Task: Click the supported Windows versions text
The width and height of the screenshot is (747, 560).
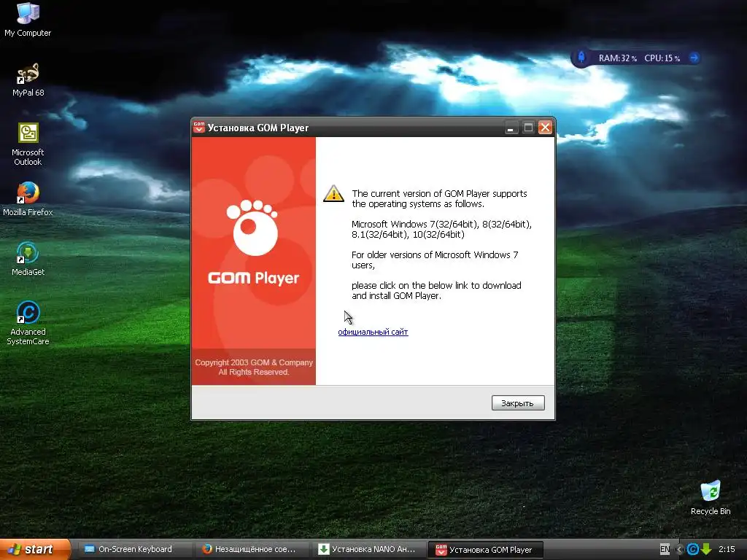Action: pos(441,229)
